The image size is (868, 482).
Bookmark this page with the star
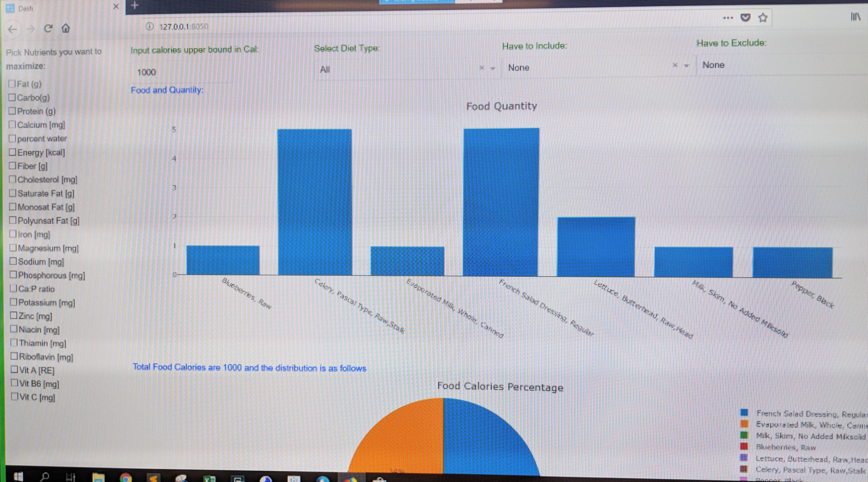tap(763, 18)
